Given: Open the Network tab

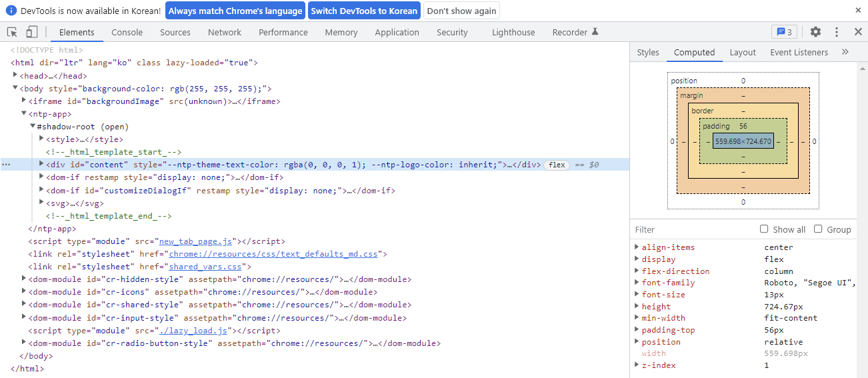Looking at the screenshot, I should 225,32.
